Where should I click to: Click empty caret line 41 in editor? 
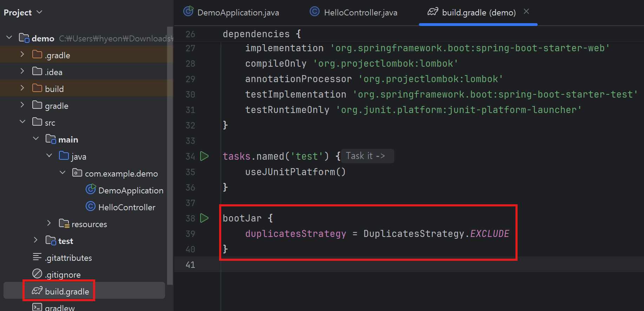click(432, 264)
